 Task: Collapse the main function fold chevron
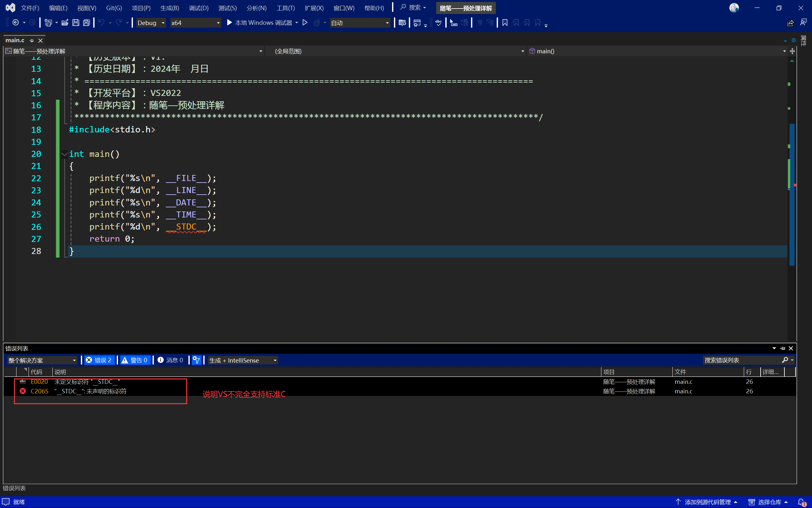pos(64,154)
